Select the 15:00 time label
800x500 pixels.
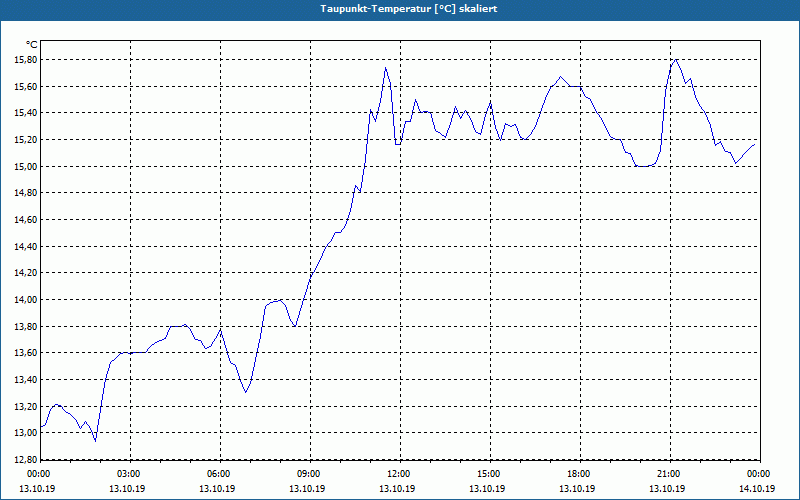488,474
